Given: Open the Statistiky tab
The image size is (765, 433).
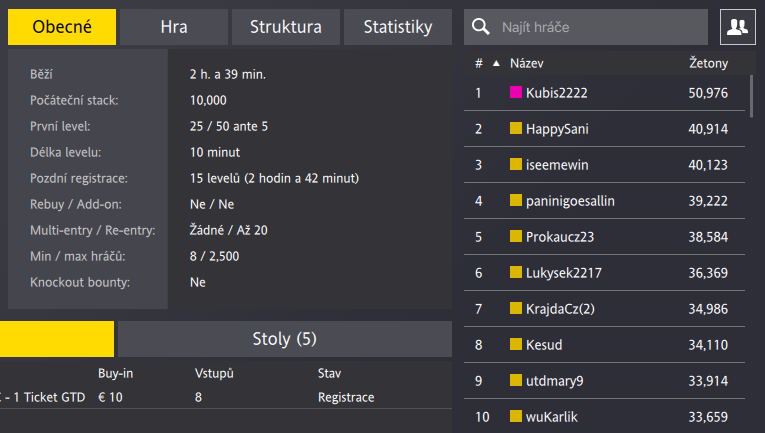Looking at the screenshot, I should coord(398,28).
